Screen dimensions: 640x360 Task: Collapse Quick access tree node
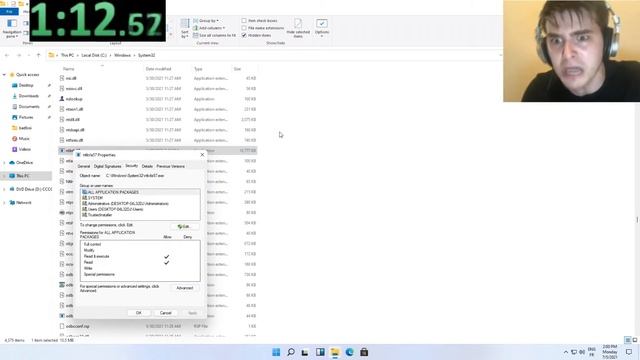[x=4, y=75]
